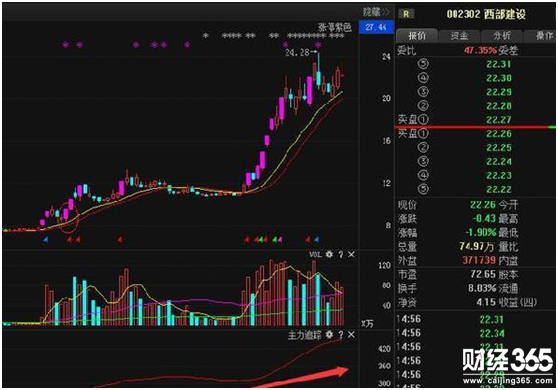The width and height of the screenshot is (558, 390).
Task: Open the 分析 tab
Action: [x=501, y=36]
